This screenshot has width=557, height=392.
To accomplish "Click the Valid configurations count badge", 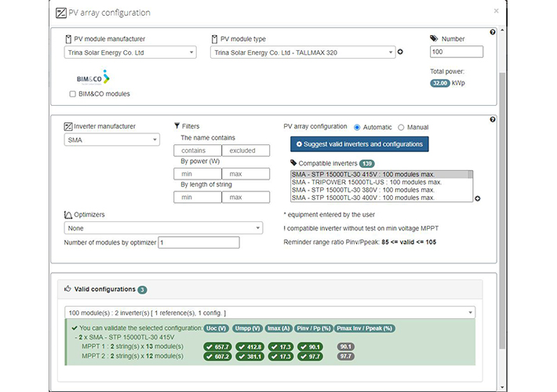I will click(x=142, y=290).
